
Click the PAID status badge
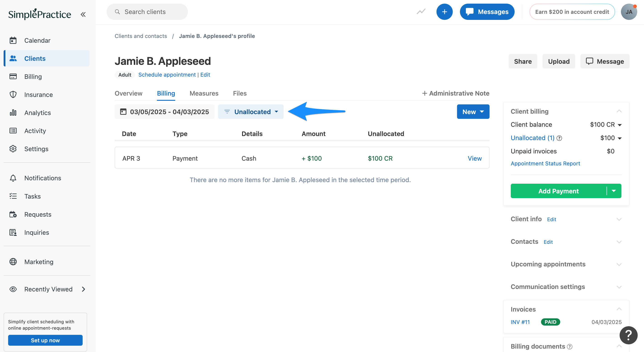coord(550,322)
